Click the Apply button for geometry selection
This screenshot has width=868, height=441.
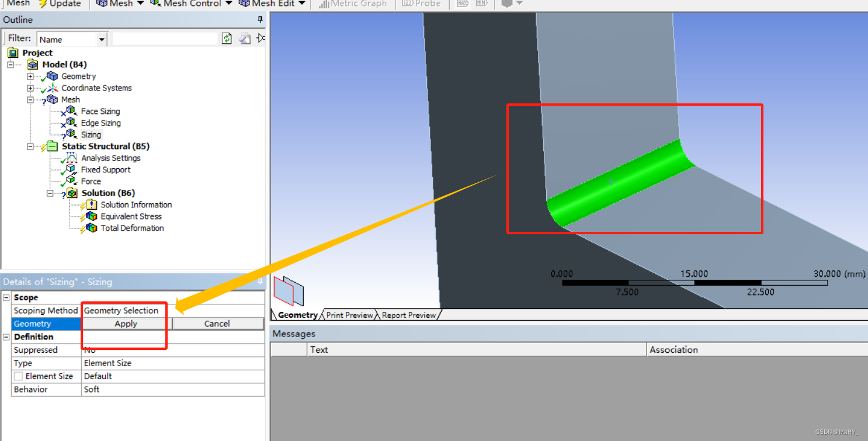[x=124, y=324]
